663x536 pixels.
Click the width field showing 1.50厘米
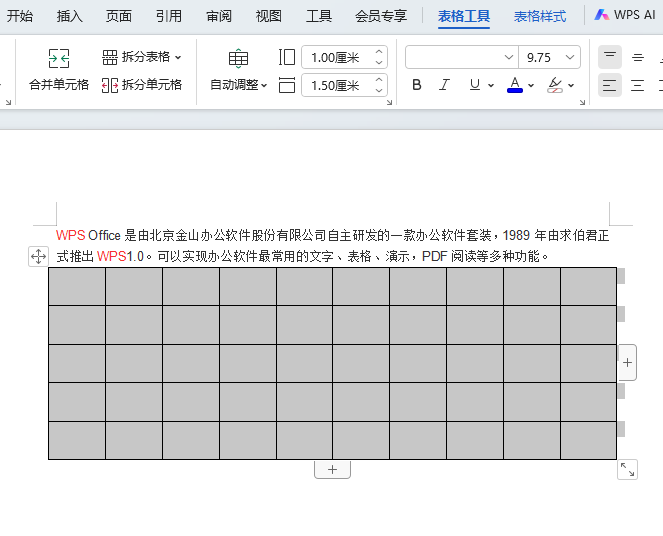coord(344,85)
